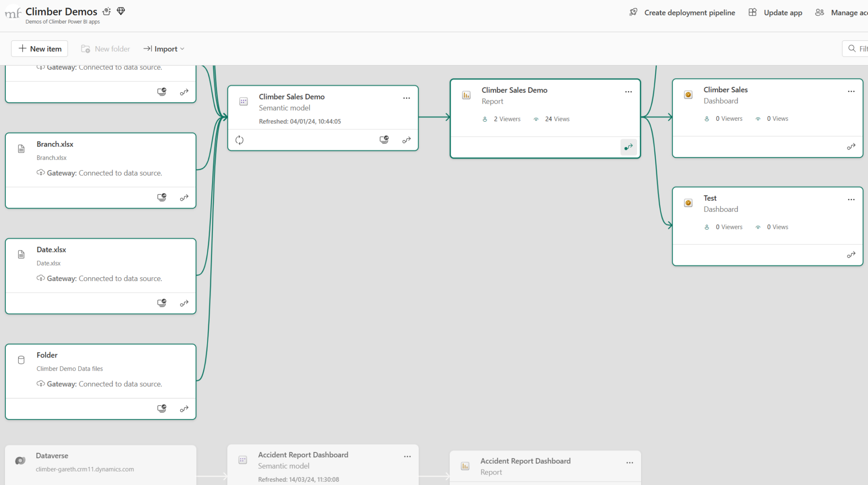Open impact analysis on the Climber Sales Demo report
Screen dimensions: 868x485
(x=628, y=147)
